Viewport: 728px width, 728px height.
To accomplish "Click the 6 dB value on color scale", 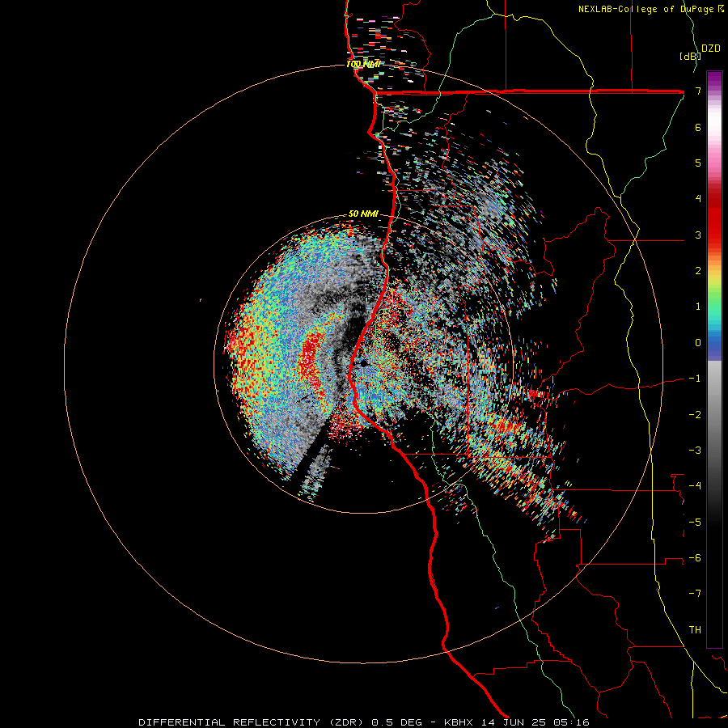I will tap(698, 127).
